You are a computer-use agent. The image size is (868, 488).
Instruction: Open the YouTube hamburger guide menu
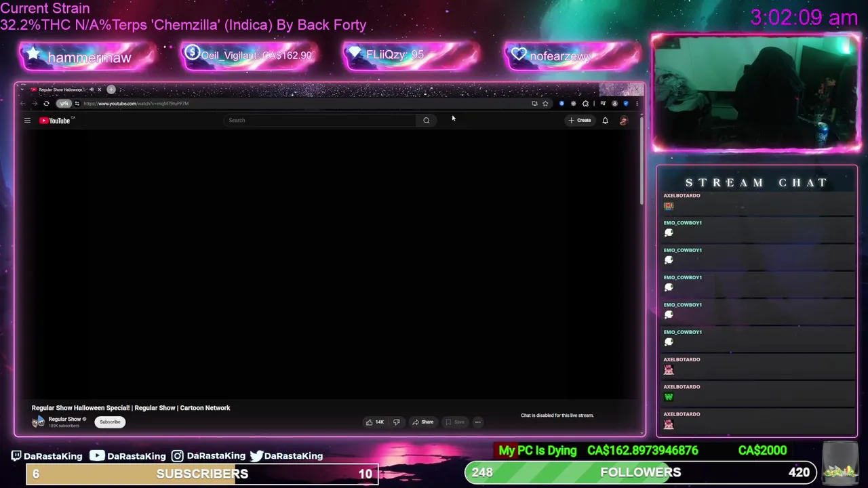click(x=27, y=121)
